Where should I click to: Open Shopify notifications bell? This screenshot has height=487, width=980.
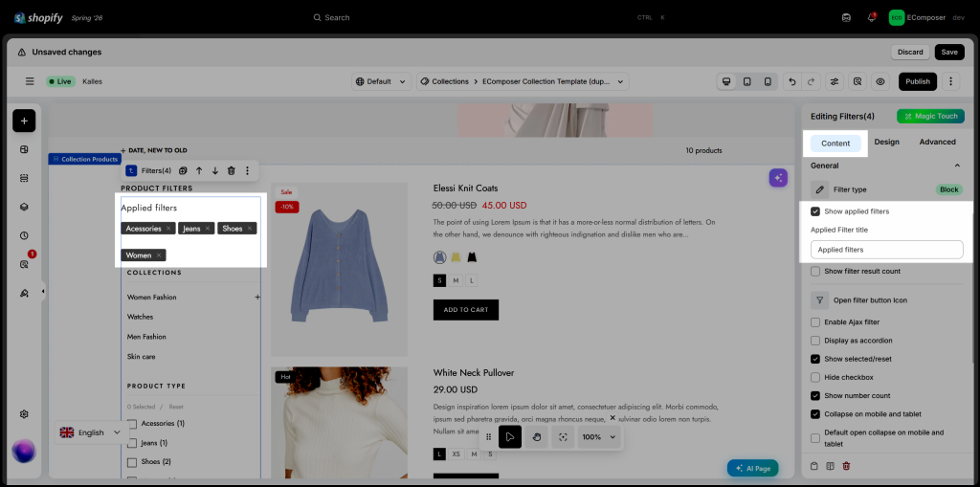coord(871,17)
